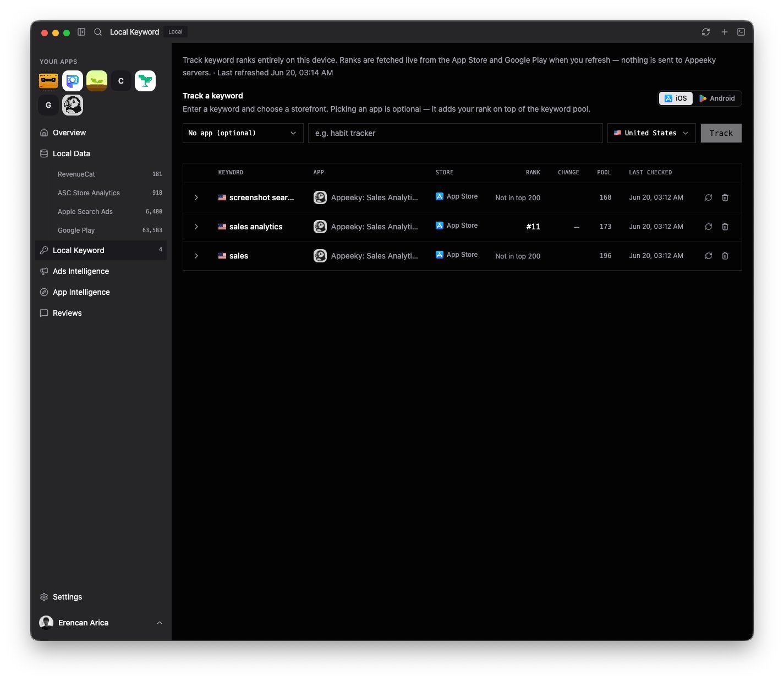Open the search magnifier in title bar
784x681 pixels.
[98, 32]
